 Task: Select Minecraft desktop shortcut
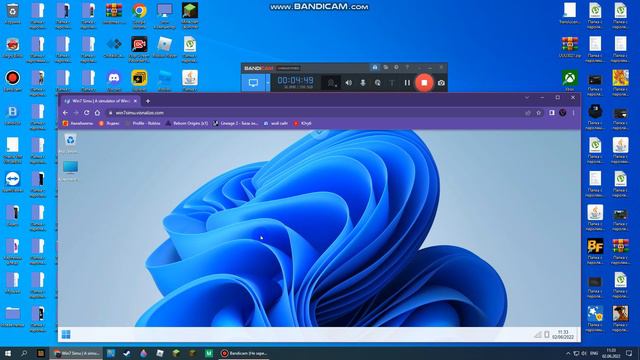(190, 16)
